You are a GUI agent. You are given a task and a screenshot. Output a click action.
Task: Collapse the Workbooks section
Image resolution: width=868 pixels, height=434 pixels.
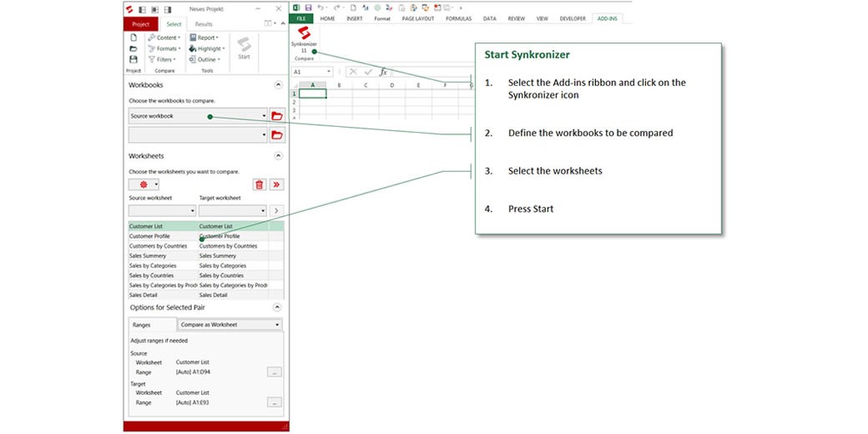pyautogui.click(x=278, y=85)
